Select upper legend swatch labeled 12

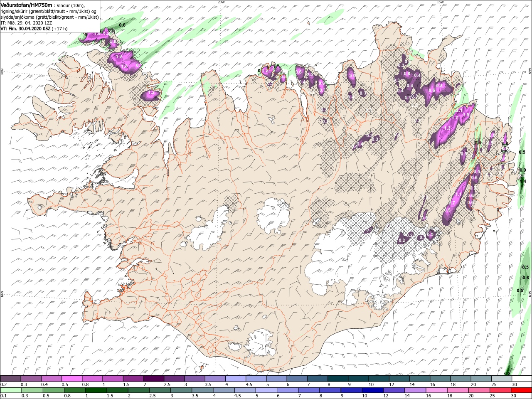click(399, 379)
